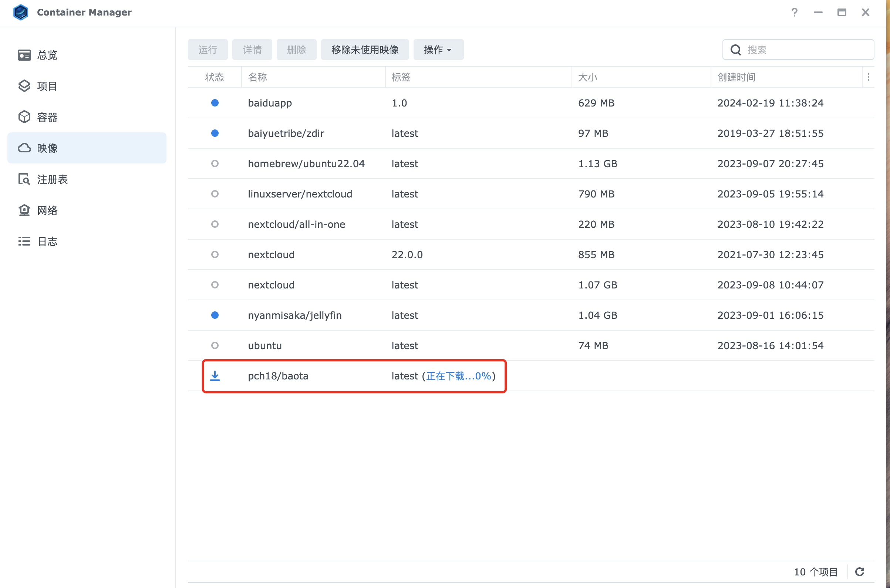The width and height of the screenshot is (890, 588).
Task: Sort by the 名称 column header
Action: point(313,77)
